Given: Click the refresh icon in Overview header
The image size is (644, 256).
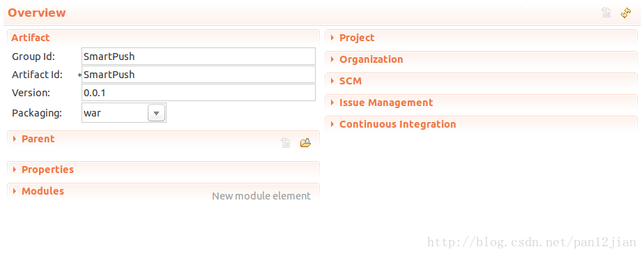Looking at the screenshot, I should point(626,13).
